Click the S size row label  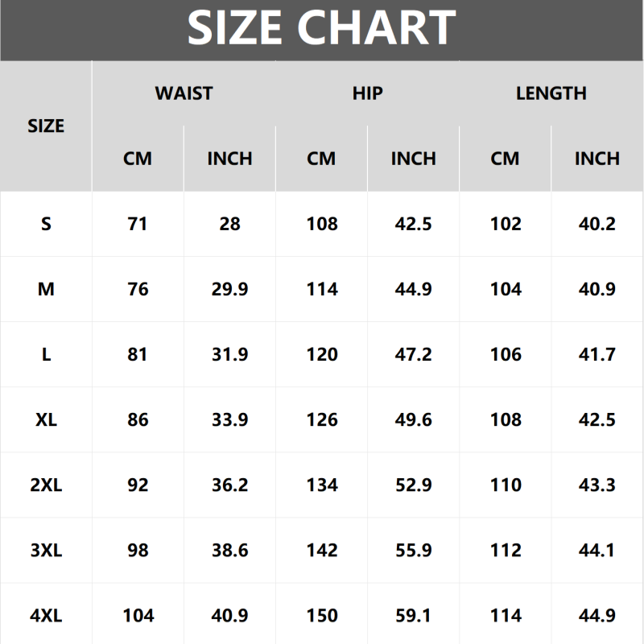coord(46,224)
